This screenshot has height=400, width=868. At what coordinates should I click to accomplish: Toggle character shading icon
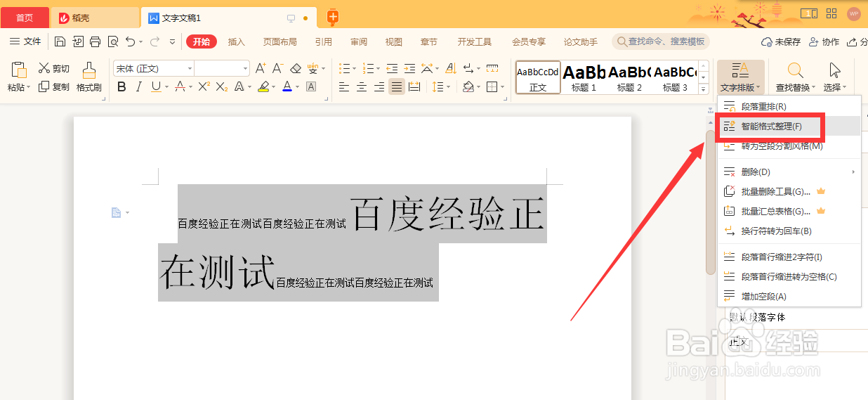point(311,87)
